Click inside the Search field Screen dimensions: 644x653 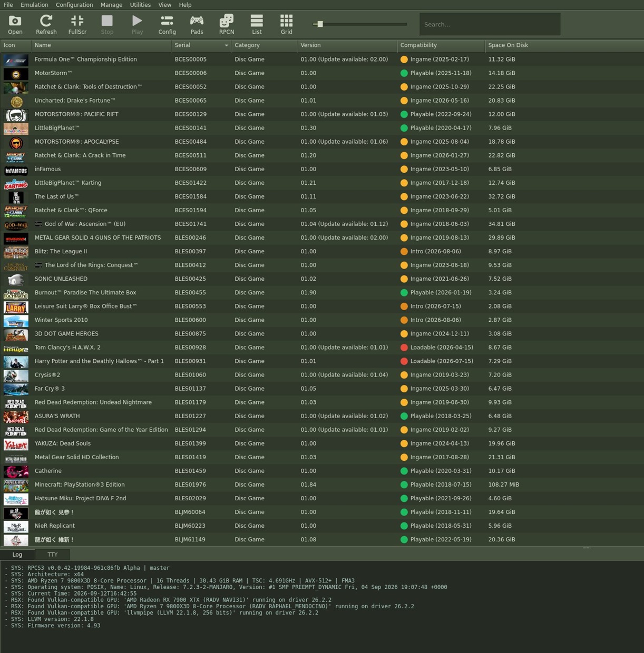pos(490,24)
